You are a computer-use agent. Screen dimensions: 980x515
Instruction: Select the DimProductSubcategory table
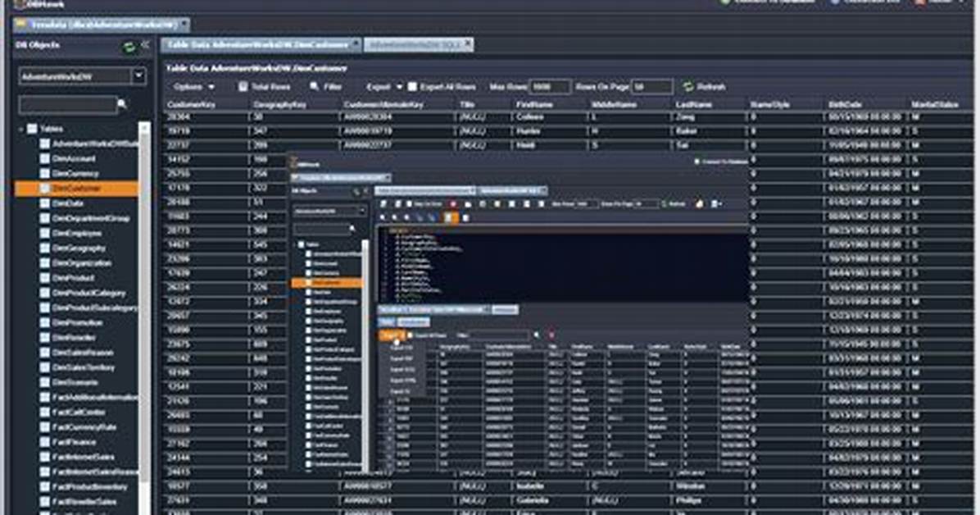pos(95,308)
